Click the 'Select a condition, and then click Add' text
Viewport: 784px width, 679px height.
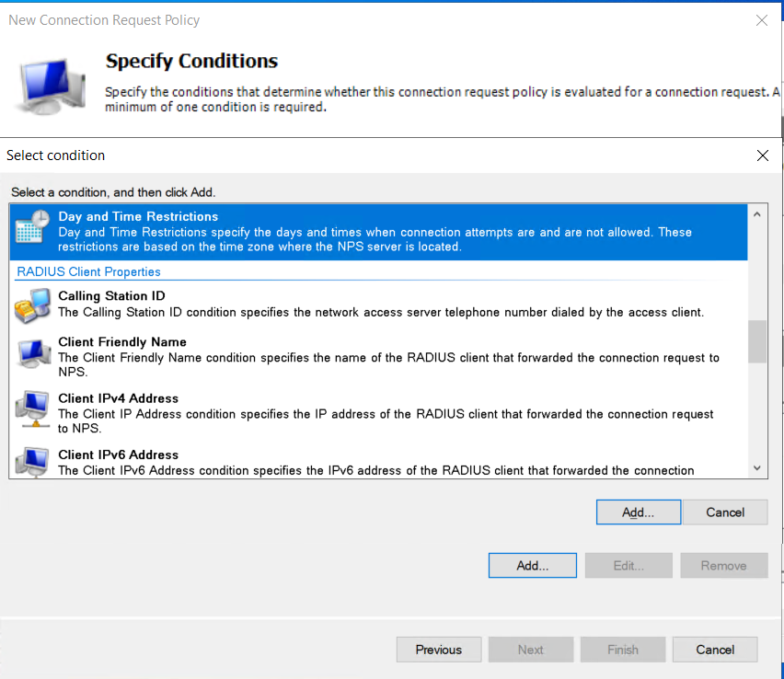(x=113, y=192)
